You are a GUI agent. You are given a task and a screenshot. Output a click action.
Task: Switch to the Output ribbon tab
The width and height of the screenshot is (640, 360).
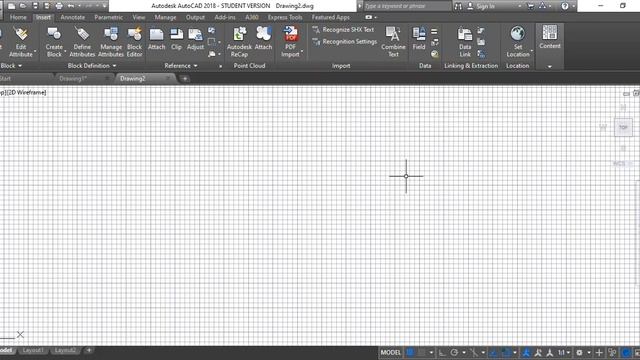coord(195,18)
